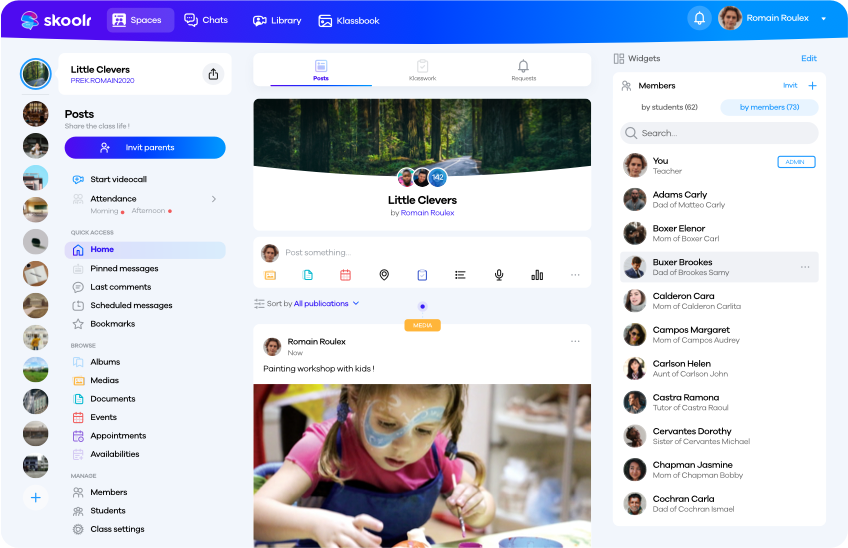Start a videocall from the sidebar
The height and width of the screenshot is (548, 848).
118,180
